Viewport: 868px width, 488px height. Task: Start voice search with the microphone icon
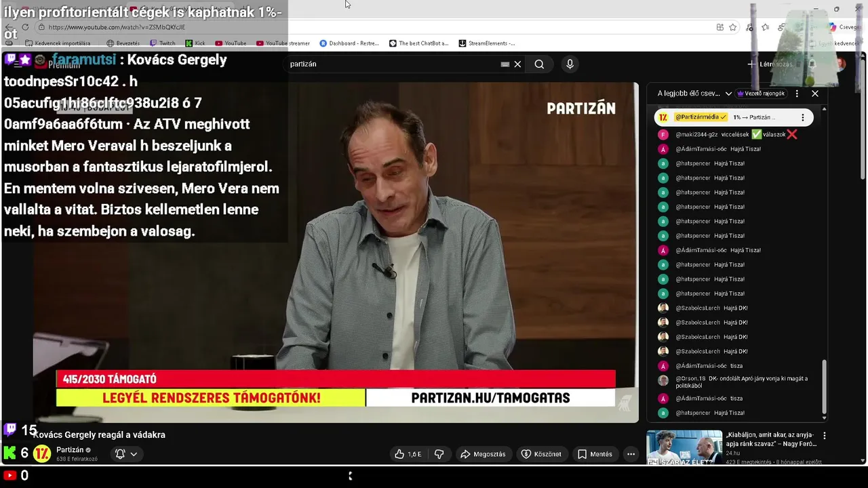[570, 64]
